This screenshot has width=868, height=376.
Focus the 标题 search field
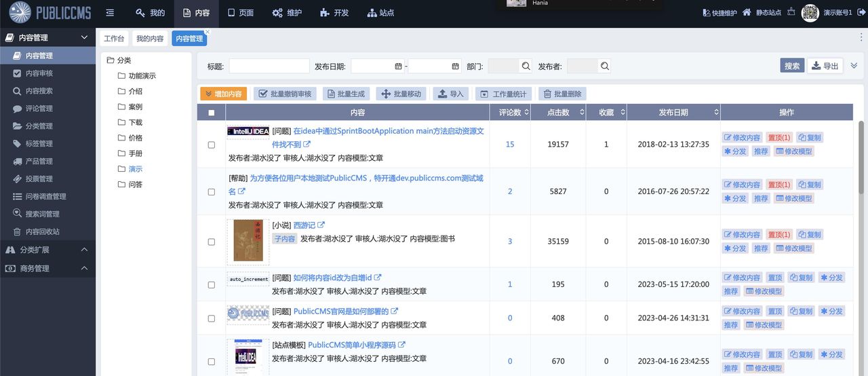coord(269,66)
